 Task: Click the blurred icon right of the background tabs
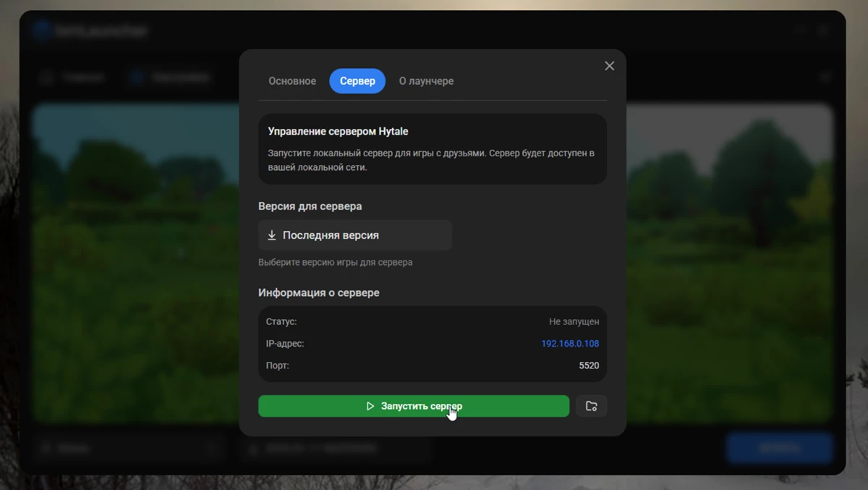click(825, 77)
